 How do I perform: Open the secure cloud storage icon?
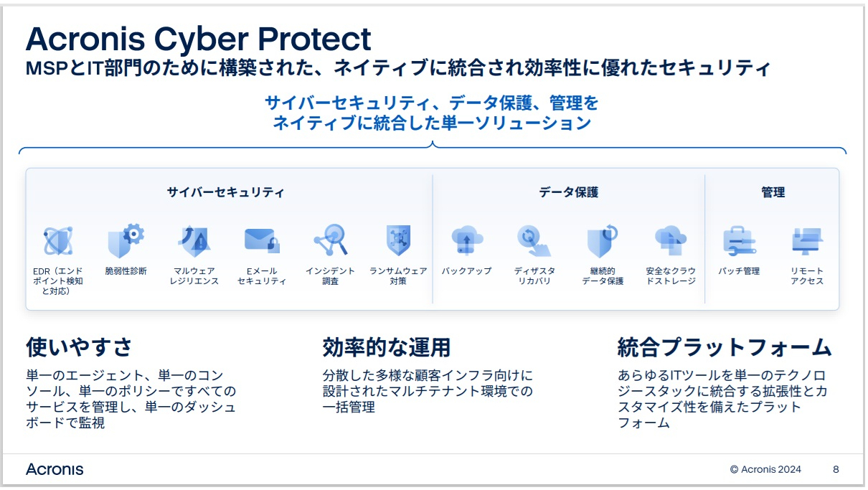tap(670, 241)
